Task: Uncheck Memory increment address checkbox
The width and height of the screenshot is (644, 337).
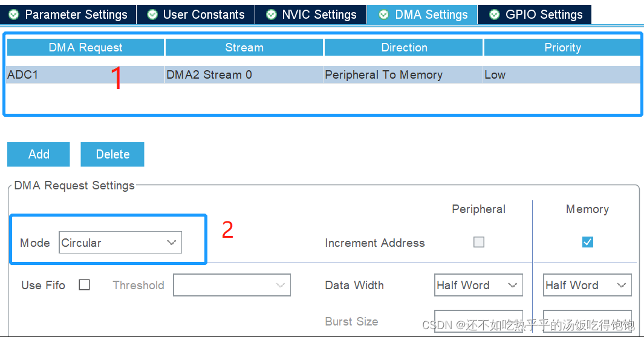Action: (588, 242)
